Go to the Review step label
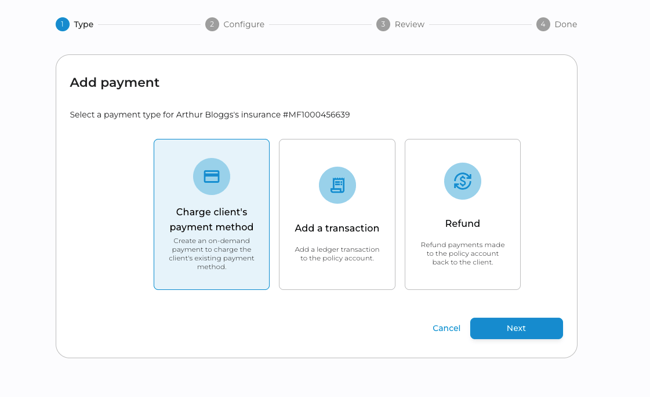This screenshot has width=650, height=397. pyautogui.click(x=410, y=24)
